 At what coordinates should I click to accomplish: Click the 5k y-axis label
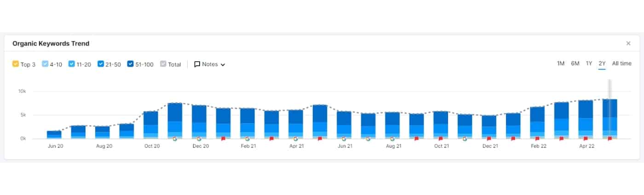click(x=23, y=115)
